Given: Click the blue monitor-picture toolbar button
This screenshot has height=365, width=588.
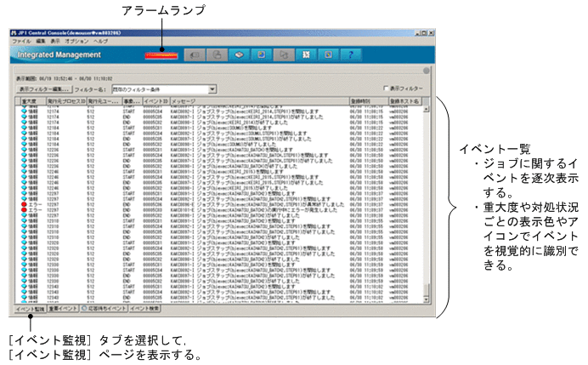Looking at the screenshot, I should [262, 54].
